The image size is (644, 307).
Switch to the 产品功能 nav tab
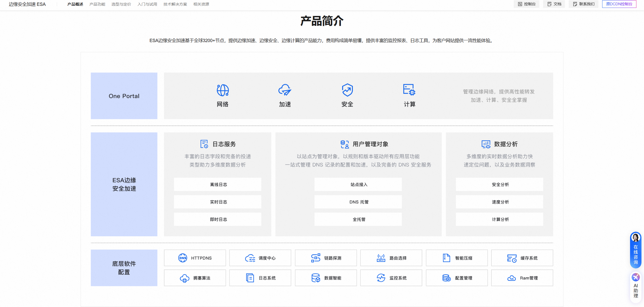[97, 4]
